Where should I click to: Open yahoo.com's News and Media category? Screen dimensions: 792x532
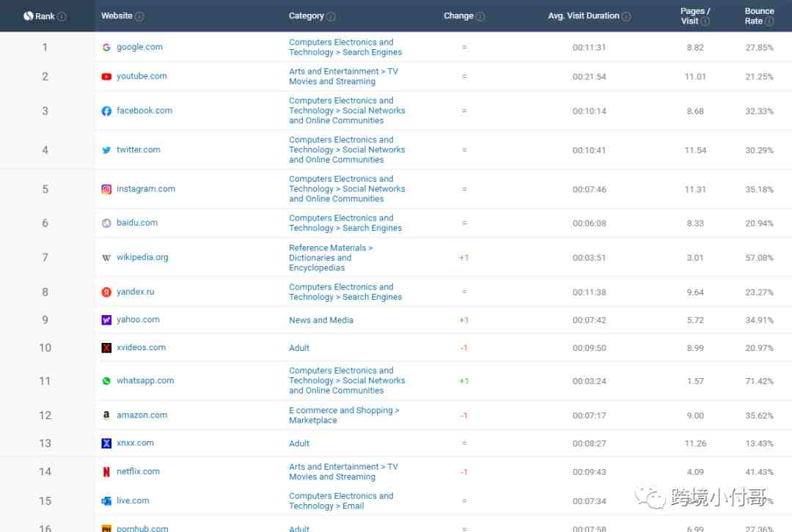320,320
